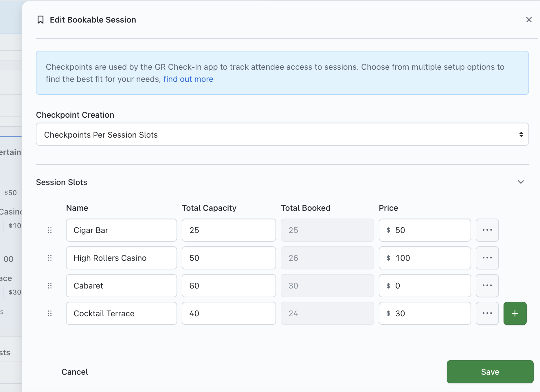This screenshot has width=540, height=392.
Task: Cancel editing the bookable session
Action: (x=75, y=372)
